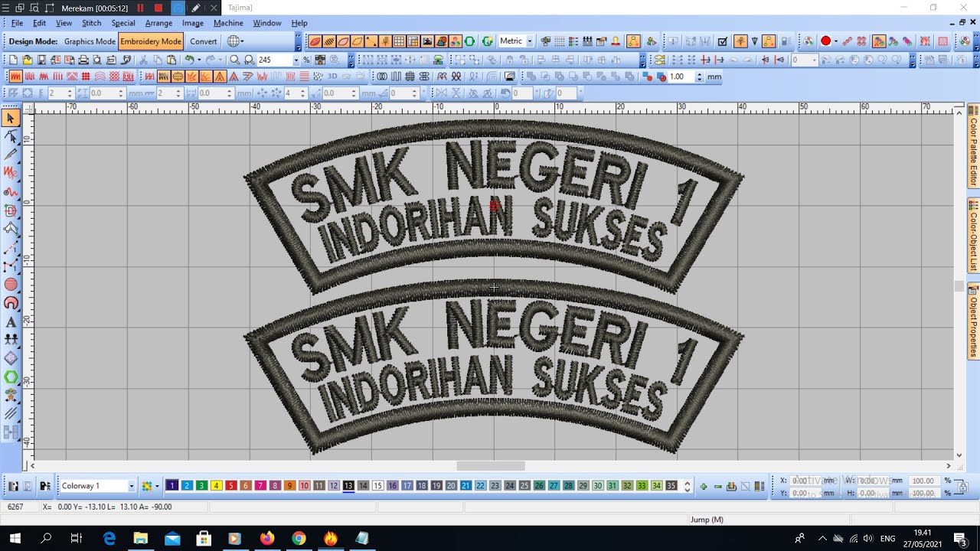Click the New design icon
Image resolution: width=980 pixels, height=551 pixels.
(x=13, y=60)
